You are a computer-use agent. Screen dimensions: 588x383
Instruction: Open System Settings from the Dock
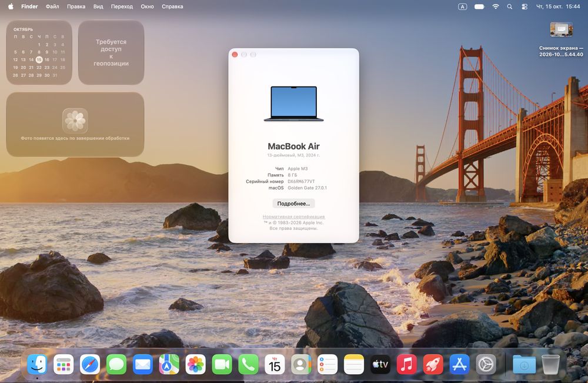[486, 364]
